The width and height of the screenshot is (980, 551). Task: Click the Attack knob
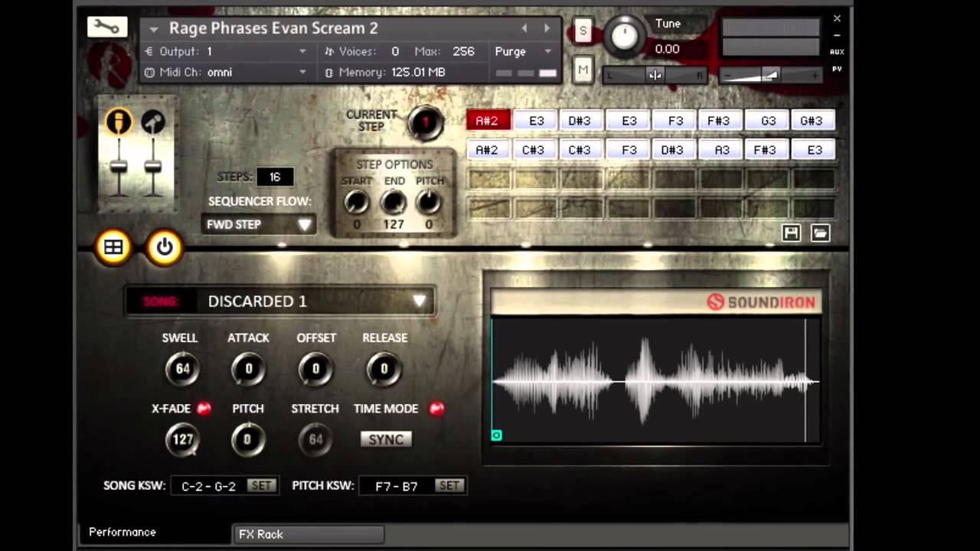click(248, 369)
